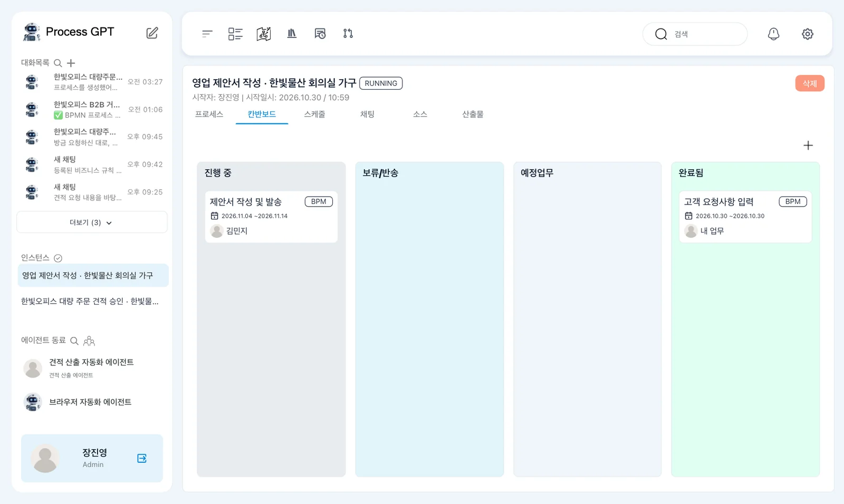Open settings gear
This screenshot has height=504, width=844.
coord(808,34)
